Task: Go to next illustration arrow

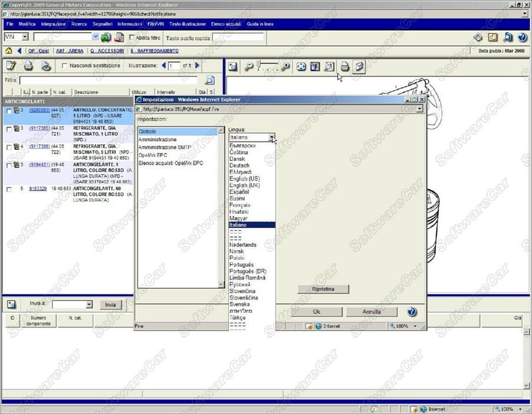Action: [x=198, y=66]
